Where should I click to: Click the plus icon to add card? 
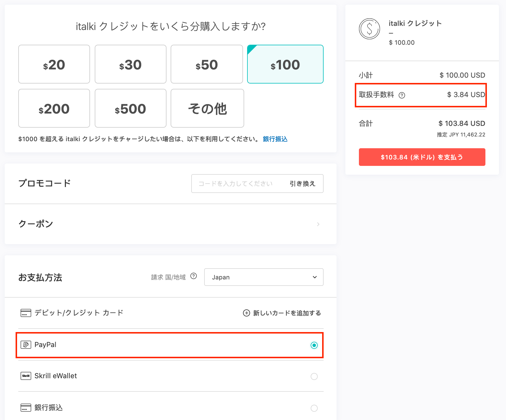point(247,313)
